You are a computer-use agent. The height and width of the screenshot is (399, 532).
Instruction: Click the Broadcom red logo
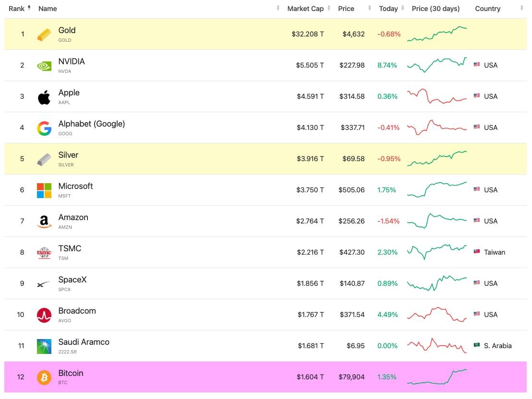point(44,315)
